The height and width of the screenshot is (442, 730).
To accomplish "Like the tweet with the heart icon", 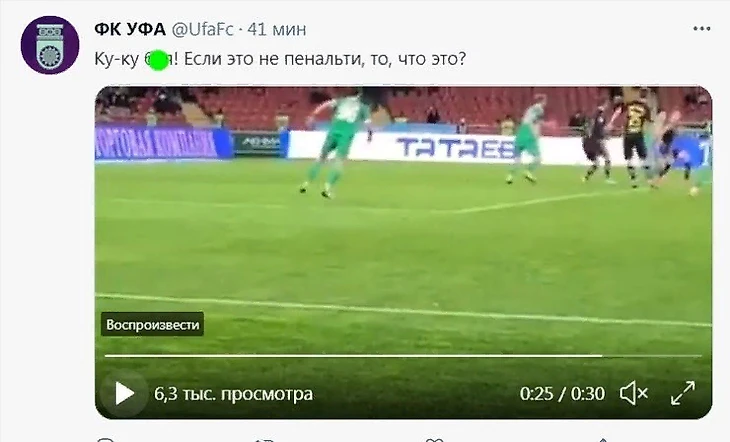I will point(434,439).
